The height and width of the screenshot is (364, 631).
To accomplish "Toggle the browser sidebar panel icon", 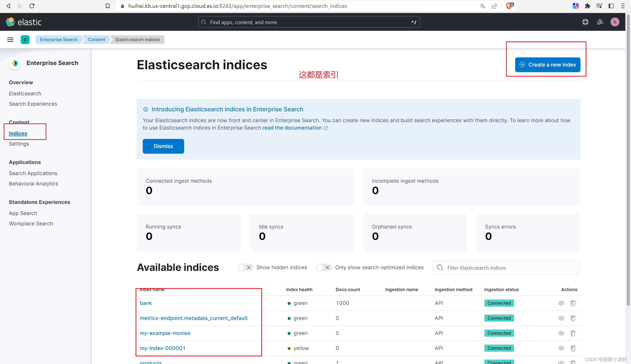I will pyautogui.click(x=611, y=6).
